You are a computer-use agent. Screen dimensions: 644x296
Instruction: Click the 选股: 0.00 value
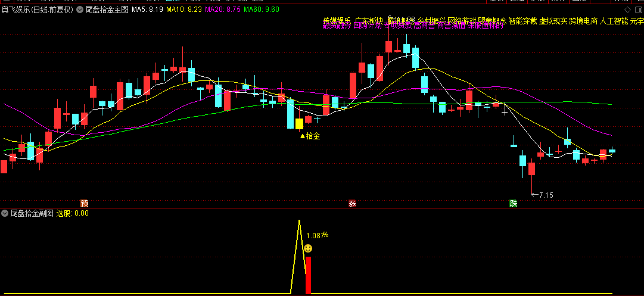tap(72, 213)
